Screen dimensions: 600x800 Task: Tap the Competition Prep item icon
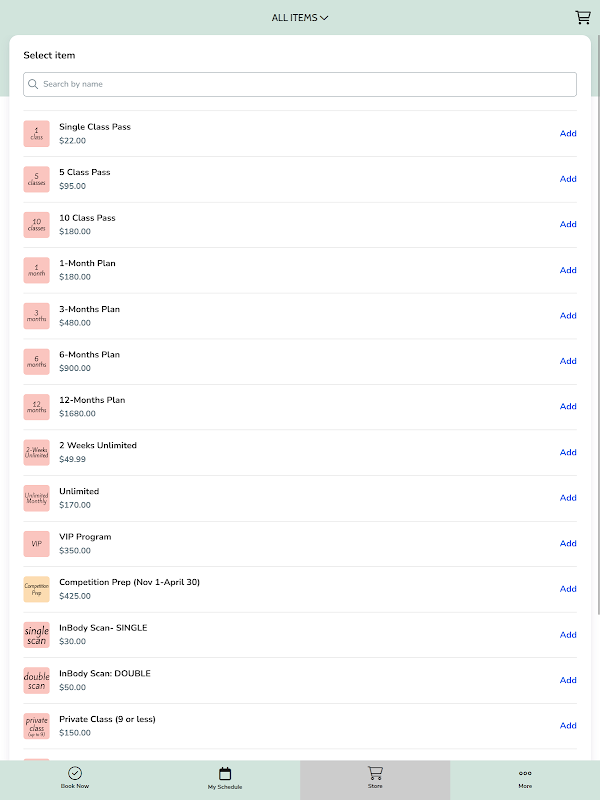pos(36,589)
